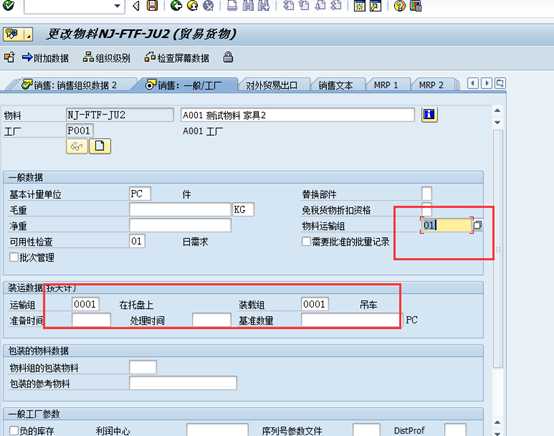Click the 运输组 field 0001
The image size is (554, 436).
click(x=86, y=304)
